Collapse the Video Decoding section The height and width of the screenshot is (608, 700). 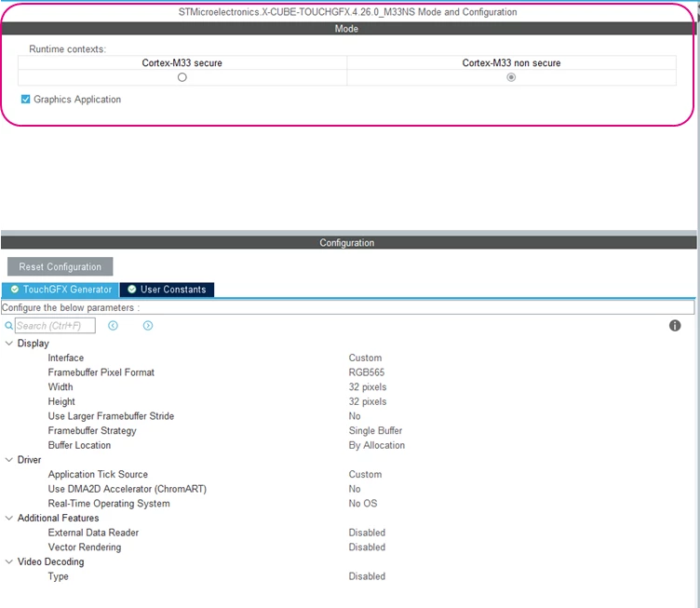tap(9, 561)
